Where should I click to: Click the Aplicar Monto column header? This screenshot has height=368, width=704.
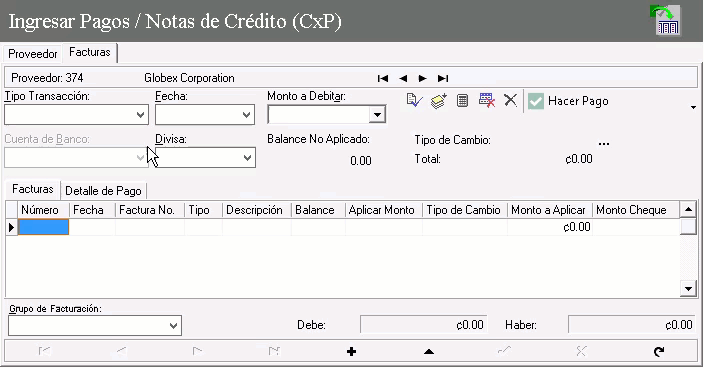384,210
